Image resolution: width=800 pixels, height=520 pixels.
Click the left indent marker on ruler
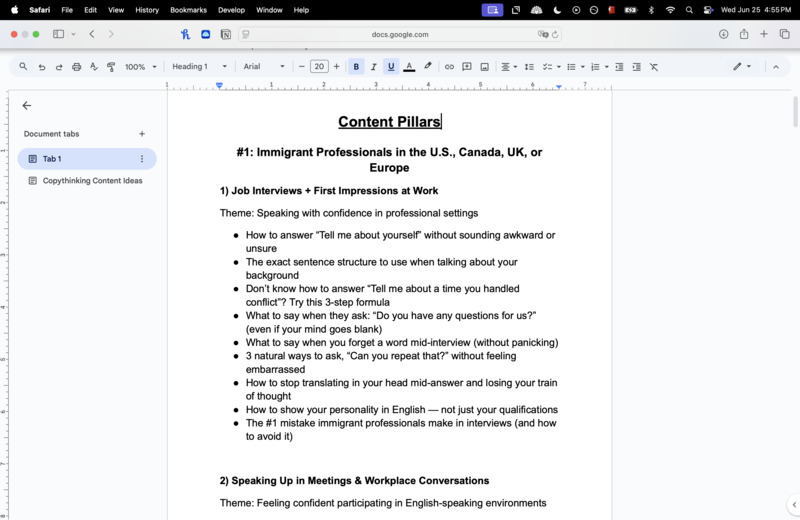(219, 86)
